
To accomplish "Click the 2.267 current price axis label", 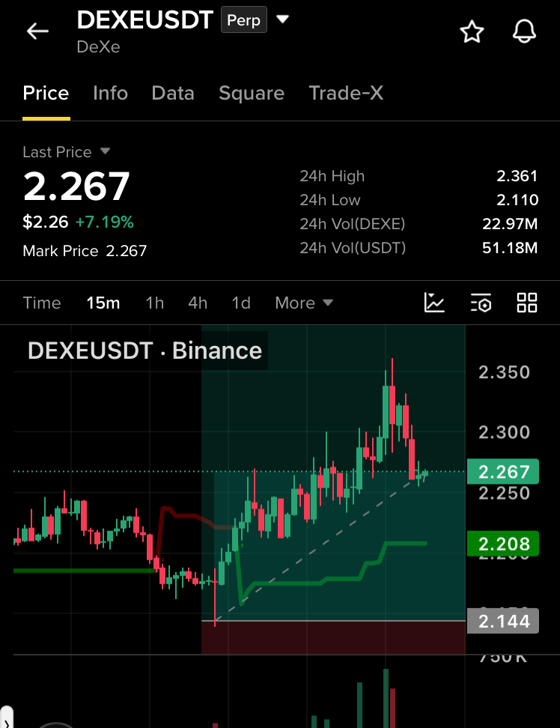I will click(x=503, y=472).
